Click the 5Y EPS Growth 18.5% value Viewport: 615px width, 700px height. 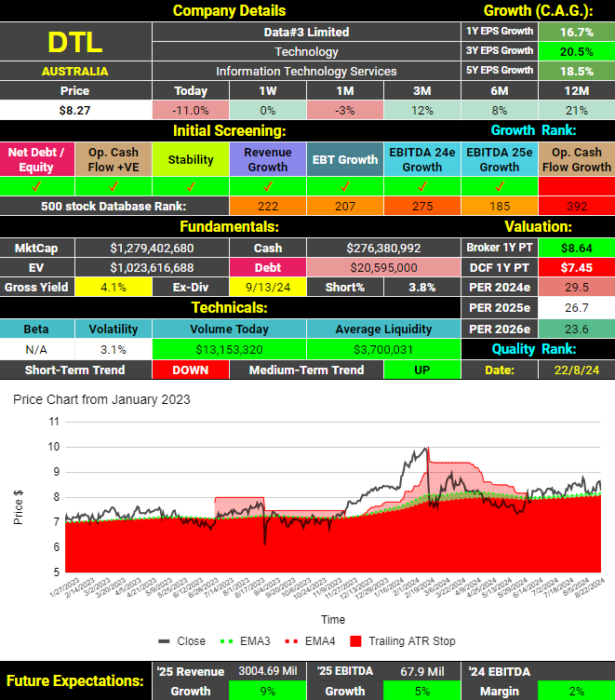click(x=577, y=72)
